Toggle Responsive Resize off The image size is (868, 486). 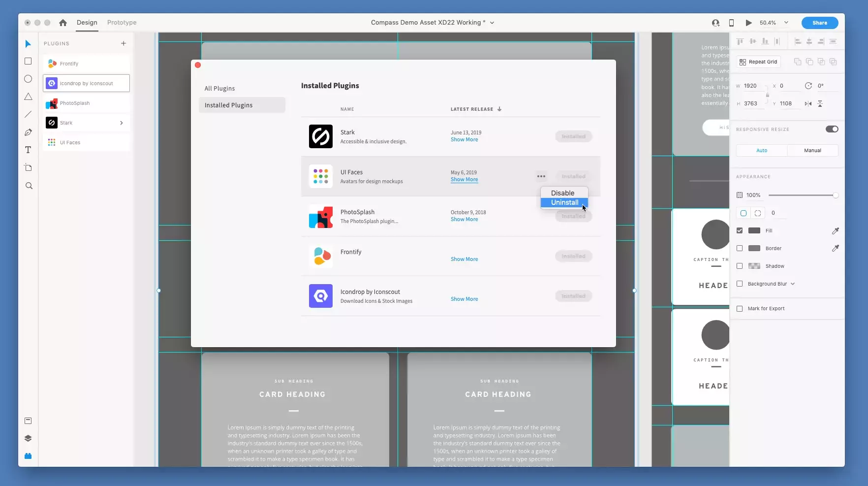pyautogui.click(x=832, y=129)
